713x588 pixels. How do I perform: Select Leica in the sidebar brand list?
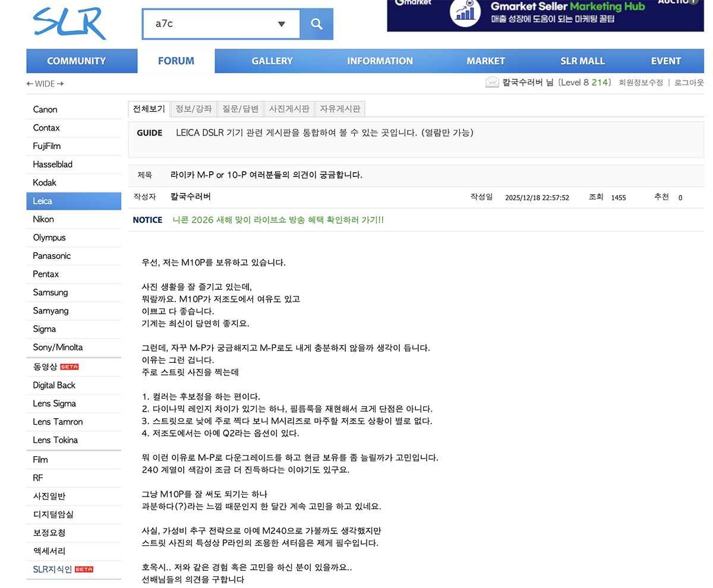(x=43, y=201)
